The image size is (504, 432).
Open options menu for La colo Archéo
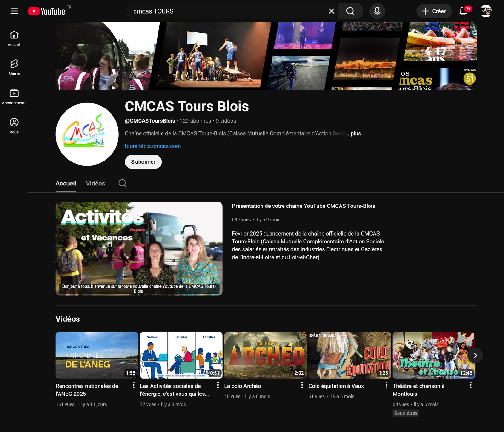pos(302,385)
